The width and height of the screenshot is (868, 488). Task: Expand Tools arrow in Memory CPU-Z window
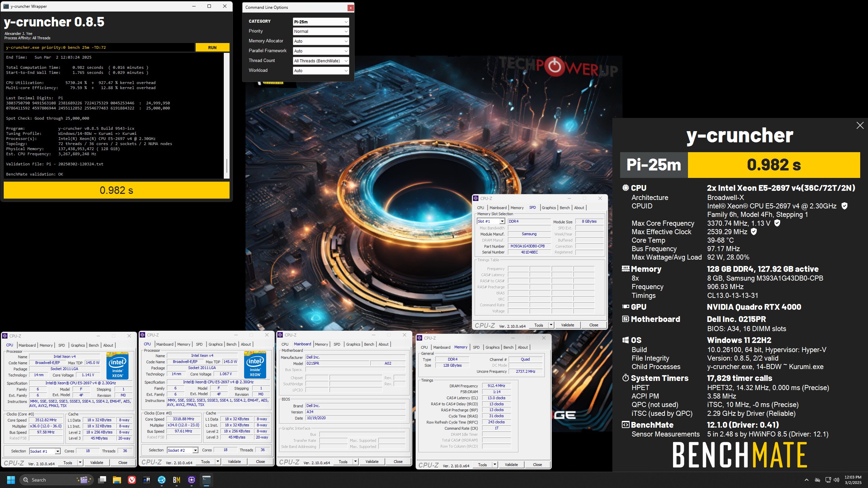495,465
